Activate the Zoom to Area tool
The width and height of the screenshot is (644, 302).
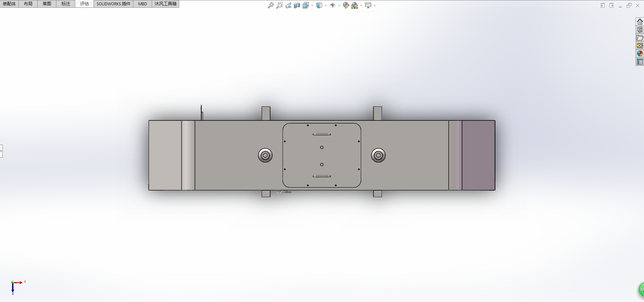pyautogui.click(x=279, y=5)
